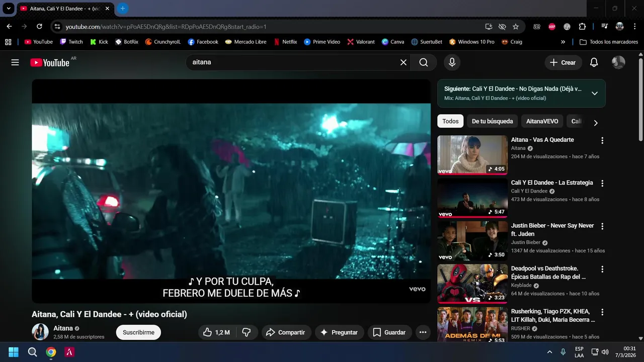Open new tab with plus button
Viewport: 644px width, 362px height.
(122, 9)
